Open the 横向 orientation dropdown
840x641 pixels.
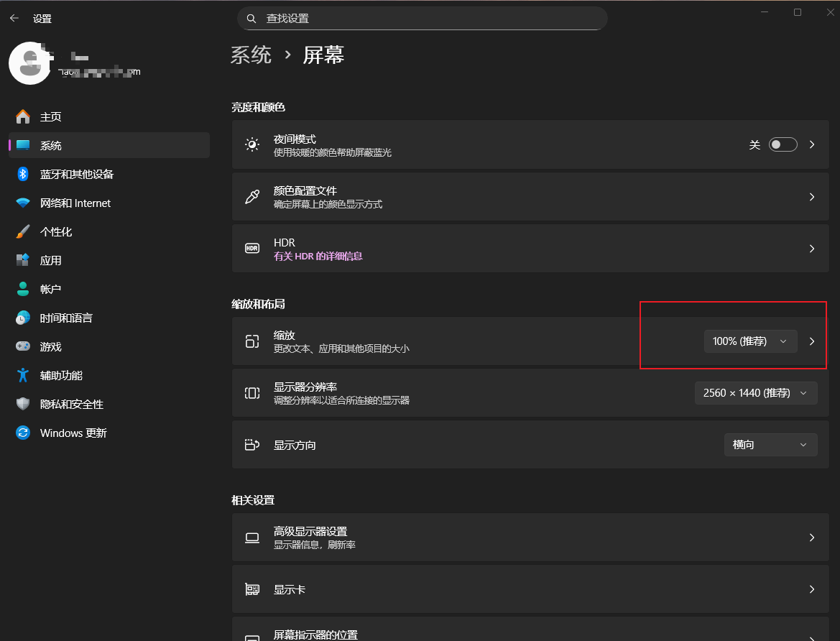(771, 445)
